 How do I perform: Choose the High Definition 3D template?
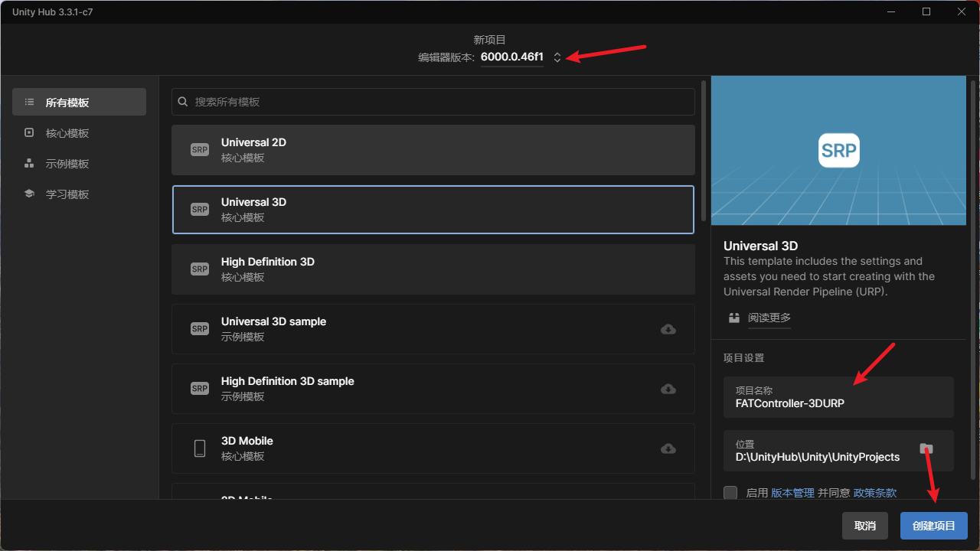pos(433,269)
